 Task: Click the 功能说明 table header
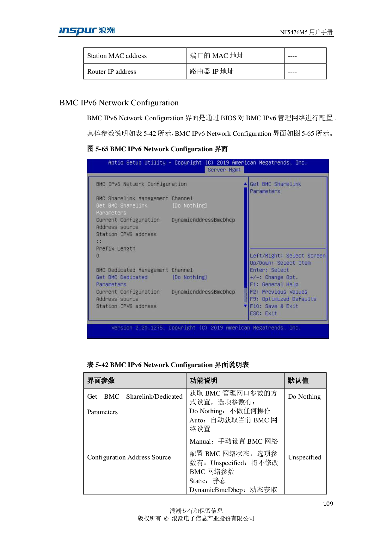[204, 380]
